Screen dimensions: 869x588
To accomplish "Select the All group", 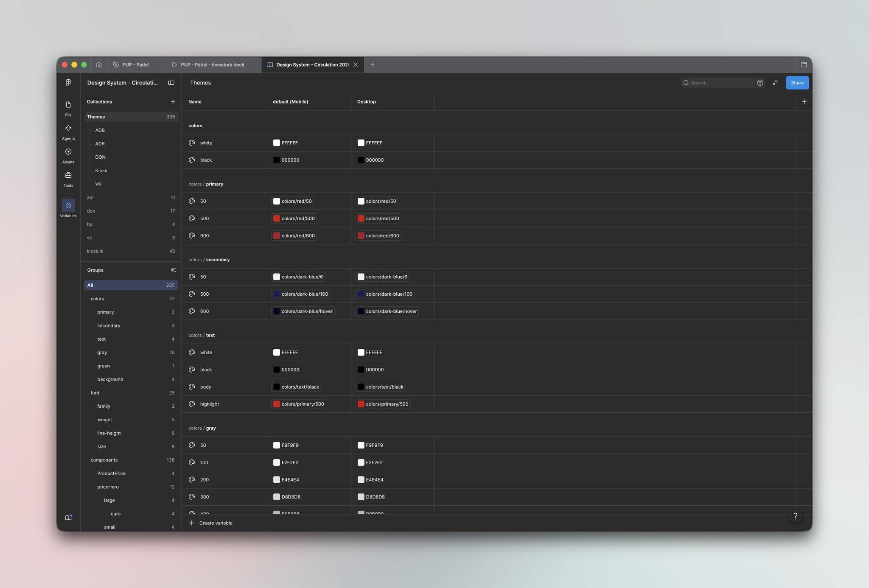I will [131, 285].
